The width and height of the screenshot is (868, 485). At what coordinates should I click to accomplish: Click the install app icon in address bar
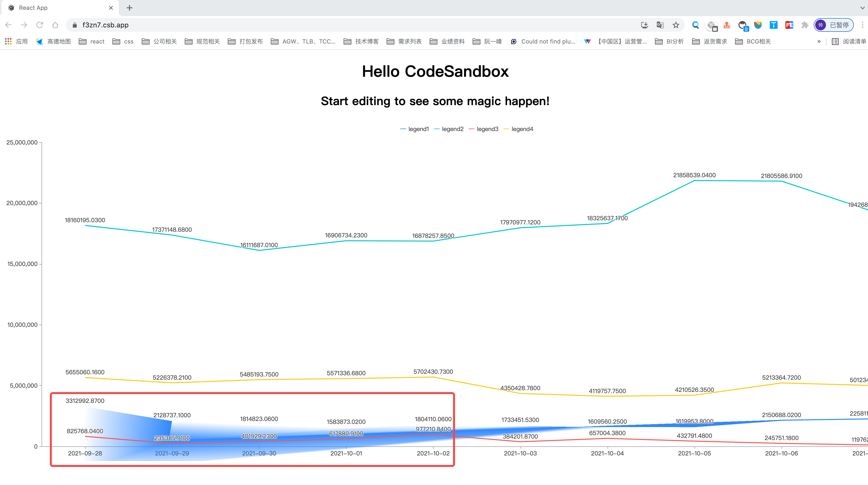point(644,25)
